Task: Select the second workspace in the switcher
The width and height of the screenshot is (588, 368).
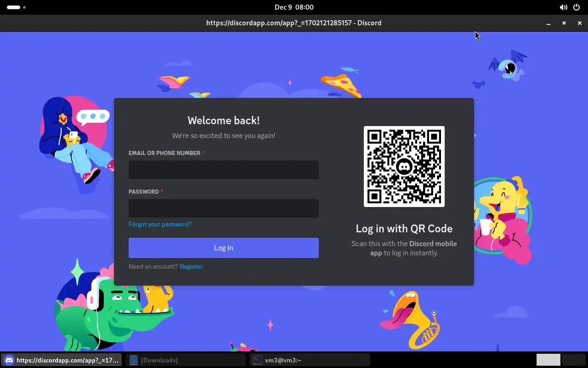Action: pos(573,360)
